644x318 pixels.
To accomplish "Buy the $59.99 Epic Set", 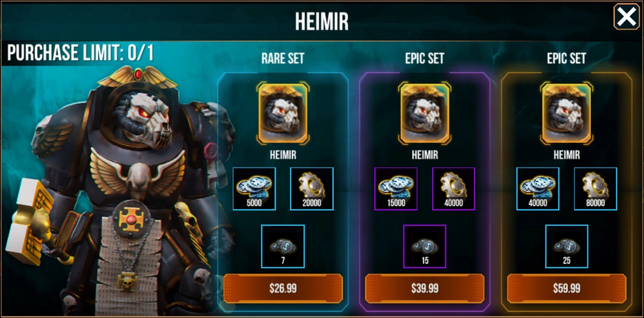I will coord(566,289).
